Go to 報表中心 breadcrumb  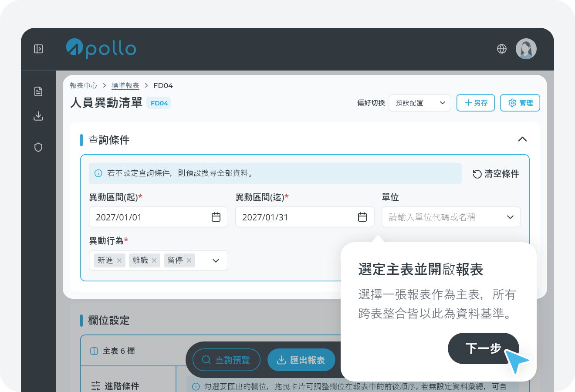click(x=84, y=85)
